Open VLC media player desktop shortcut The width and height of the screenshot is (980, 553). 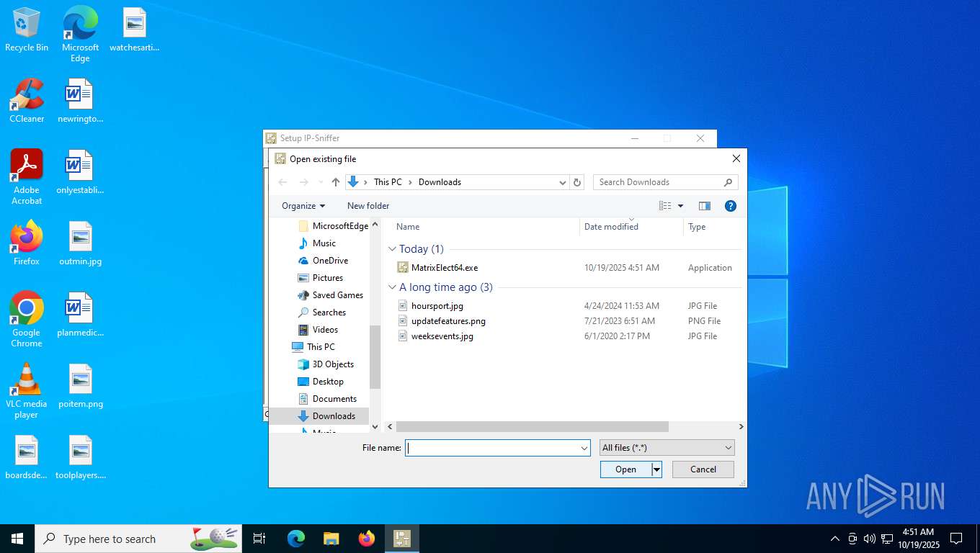tap(27, 391)
